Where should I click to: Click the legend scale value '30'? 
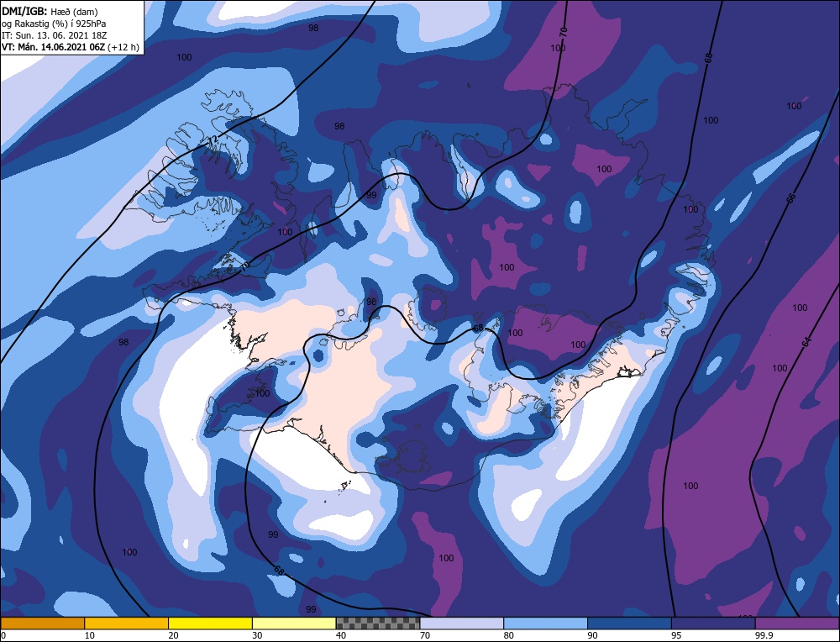[x=257, y=635]
